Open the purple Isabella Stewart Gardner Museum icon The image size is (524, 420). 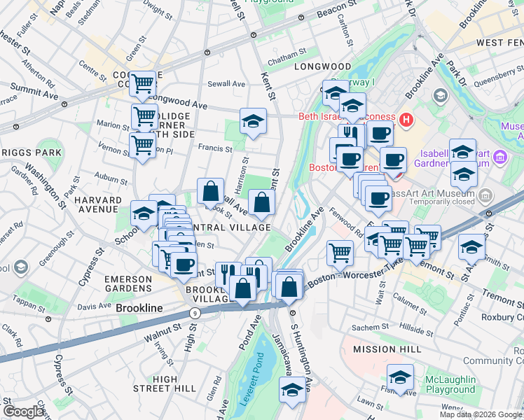coord(500,157)
